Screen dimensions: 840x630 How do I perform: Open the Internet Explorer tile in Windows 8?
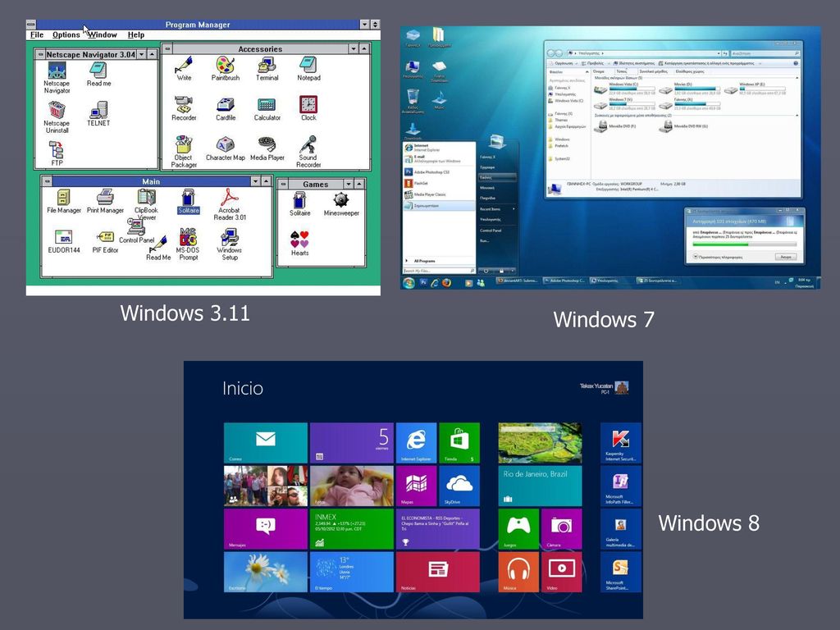pos(416,442)
